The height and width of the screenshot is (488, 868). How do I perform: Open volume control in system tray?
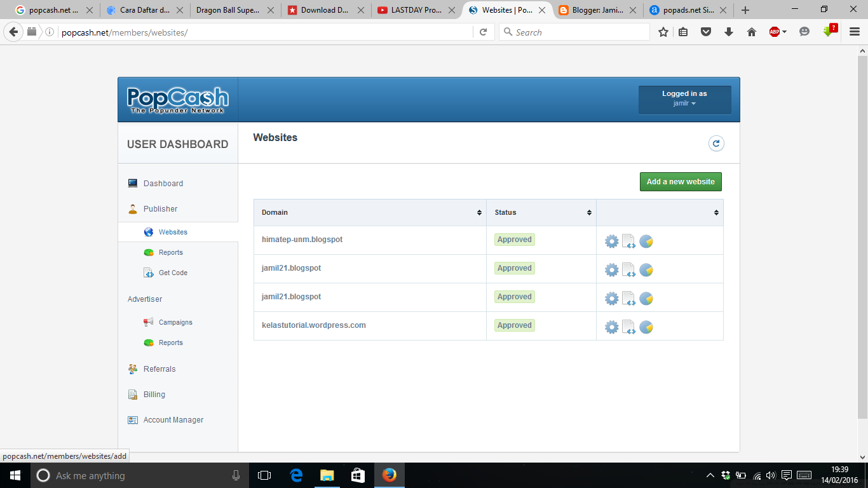[771, 475]
